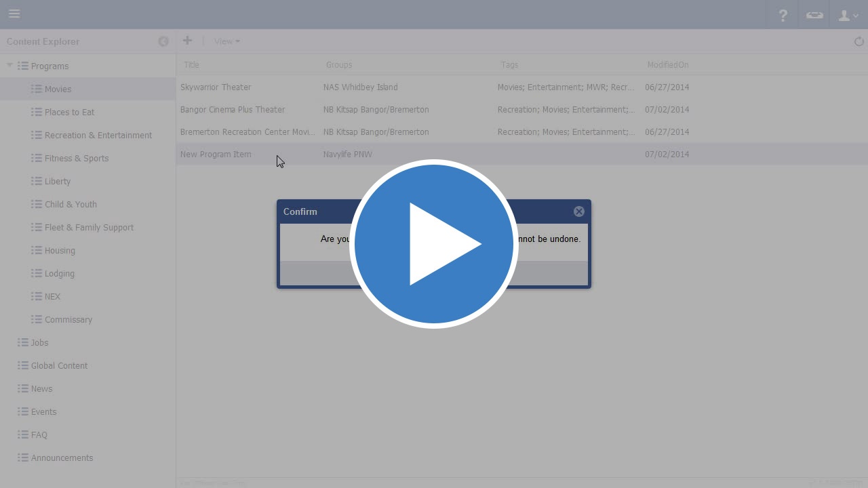Open the user account dropdown

tap(848, 15)
